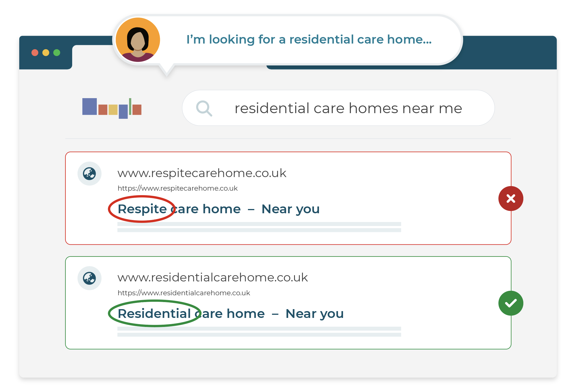This screenshot has height=392, width=574.
Task: Click the yellow window dot
Action: coord(46,53)
